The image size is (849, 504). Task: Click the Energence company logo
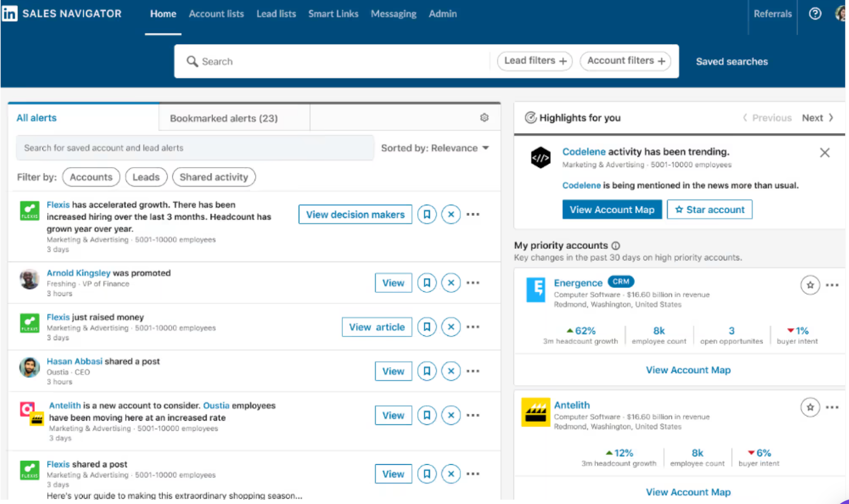(x=535, y=290)
